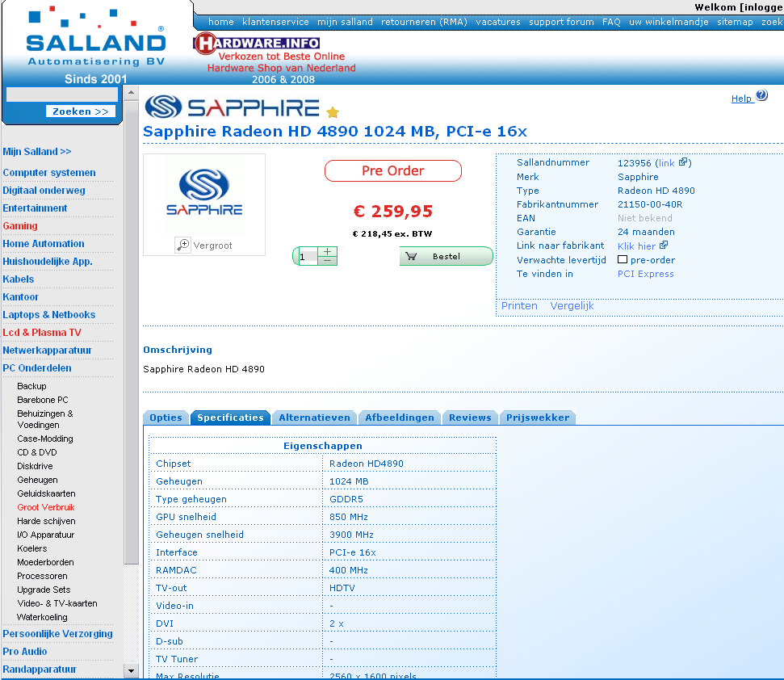Click the Klik hier manufacturer link
784x680 pixels.
[x=636, y=246]
